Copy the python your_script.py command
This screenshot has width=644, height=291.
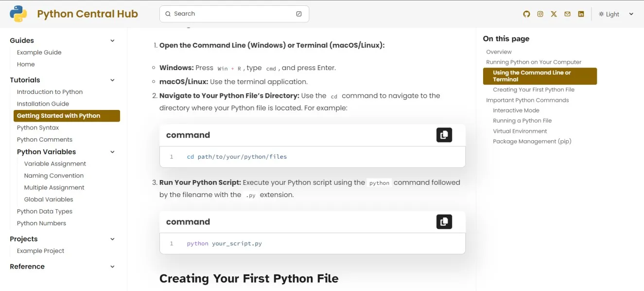pyautogui.click(x=444, y=222)
